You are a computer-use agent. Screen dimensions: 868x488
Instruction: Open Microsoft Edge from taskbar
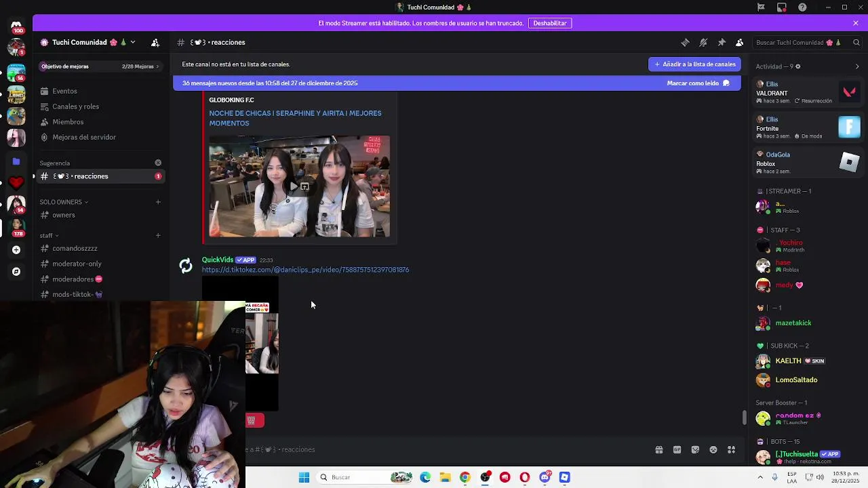click(x=425, y=477)
